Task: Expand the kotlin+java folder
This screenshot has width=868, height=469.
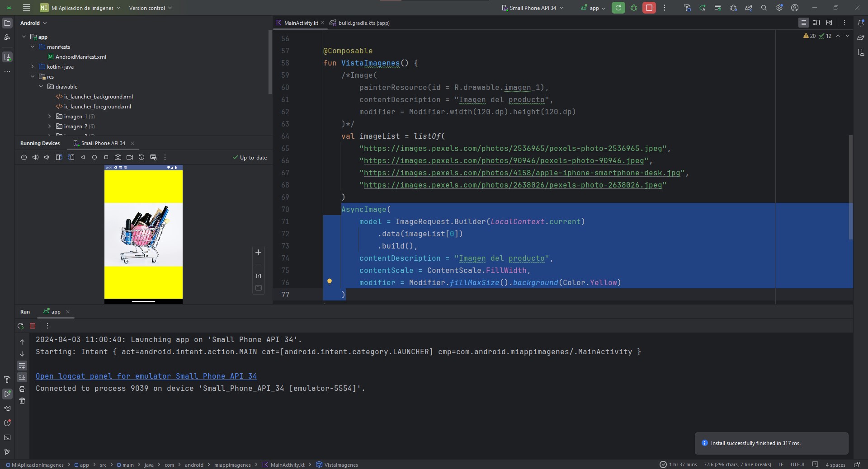Action: (x=33, y=66)
